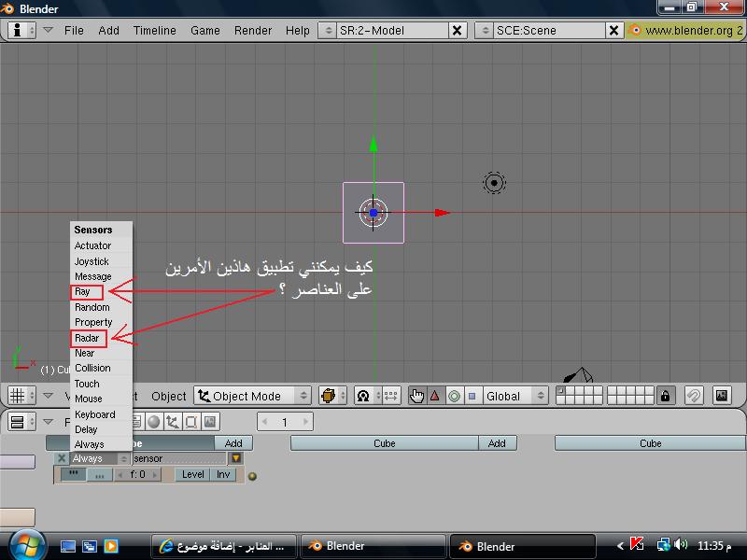Click the sensor output link dot

252,476
